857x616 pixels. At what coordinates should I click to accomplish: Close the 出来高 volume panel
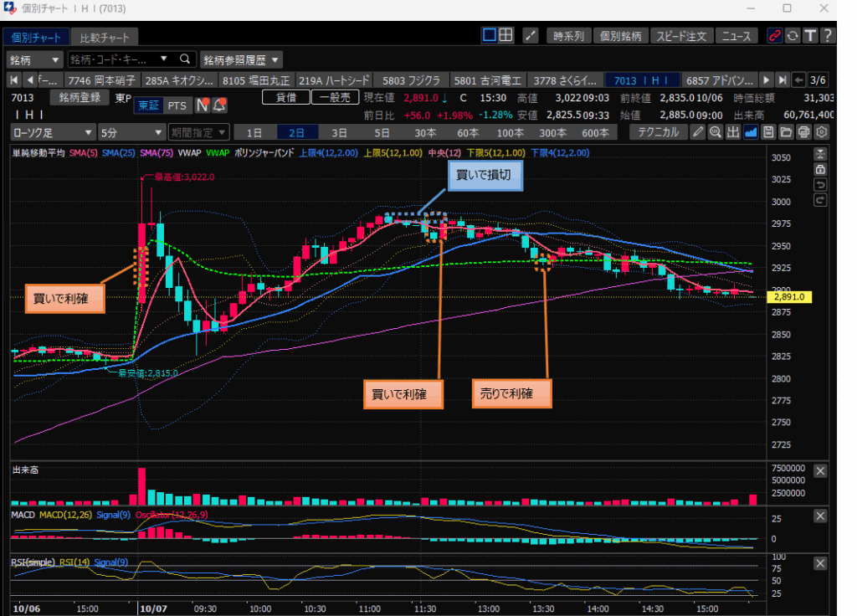pyautogui.click(x=820, y=471)
